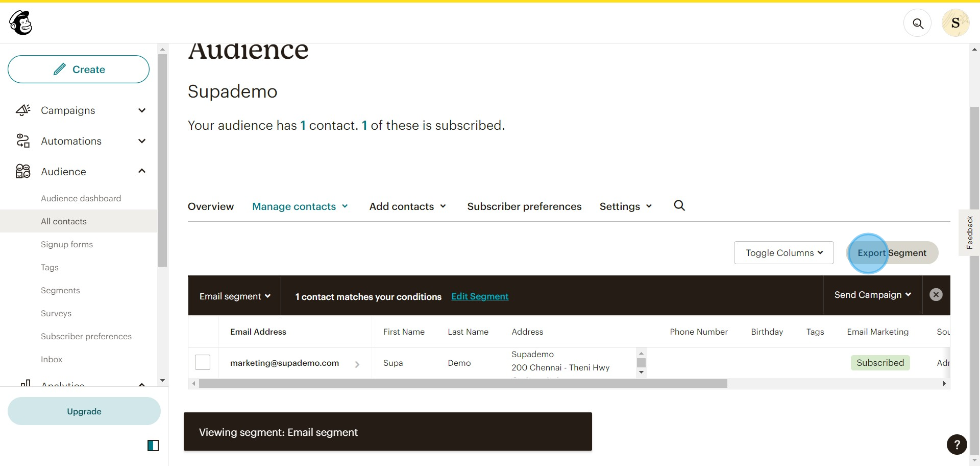Open the Add contacts dropdown
Viewport: 980px width, 466px height.
pos(408,206)
